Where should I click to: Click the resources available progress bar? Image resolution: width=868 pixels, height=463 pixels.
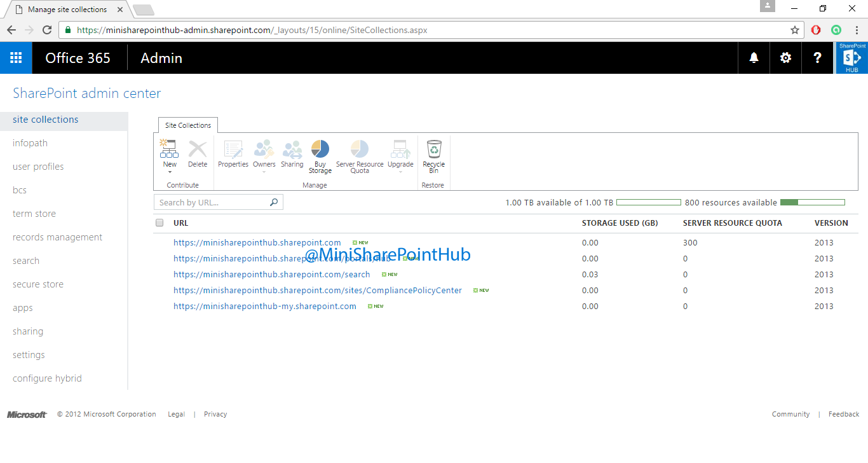pyautogui.click(x=812, y=202)
